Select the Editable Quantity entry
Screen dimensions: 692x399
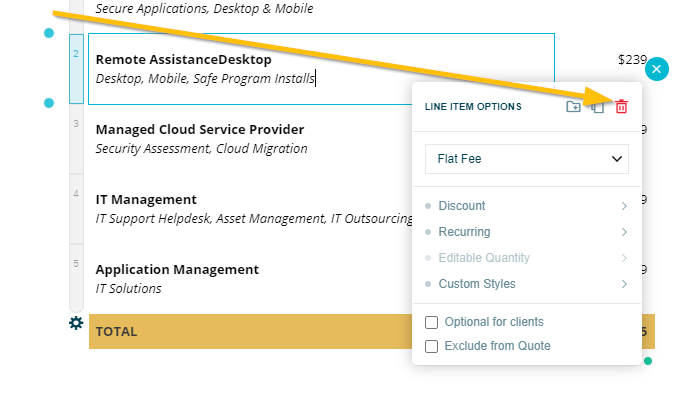526,258
